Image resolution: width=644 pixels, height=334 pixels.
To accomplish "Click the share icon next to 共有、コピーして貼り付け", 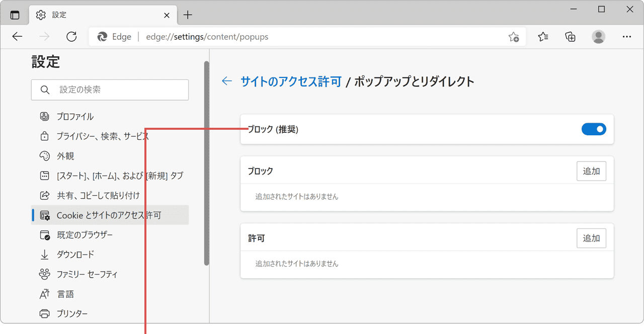I will 44,195.
